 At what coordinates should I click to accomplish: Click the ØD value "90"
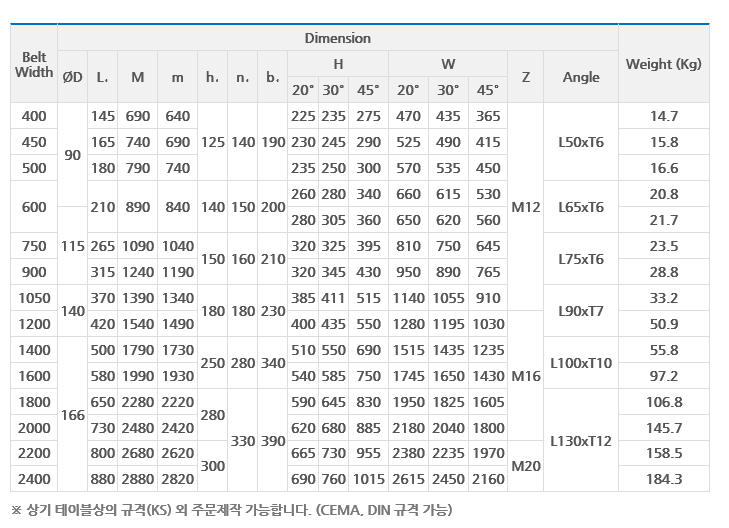coord(73,155)
